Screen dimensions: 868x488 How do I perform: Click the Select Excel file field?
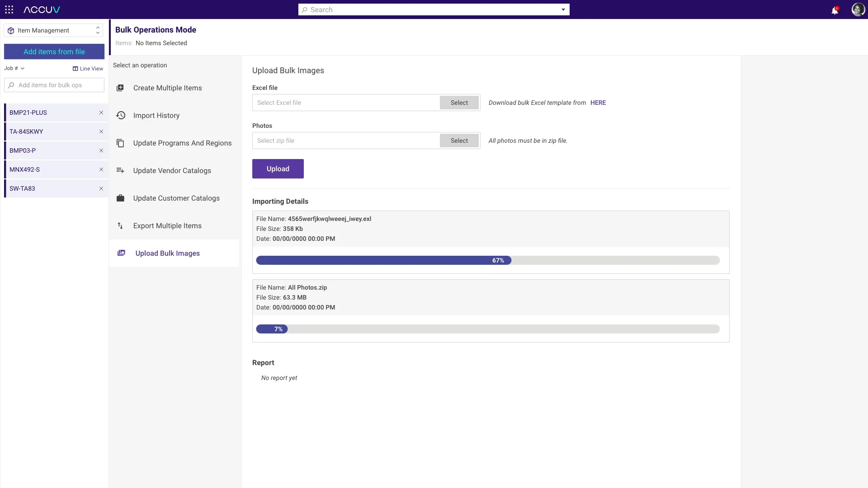tap(346, 103)
